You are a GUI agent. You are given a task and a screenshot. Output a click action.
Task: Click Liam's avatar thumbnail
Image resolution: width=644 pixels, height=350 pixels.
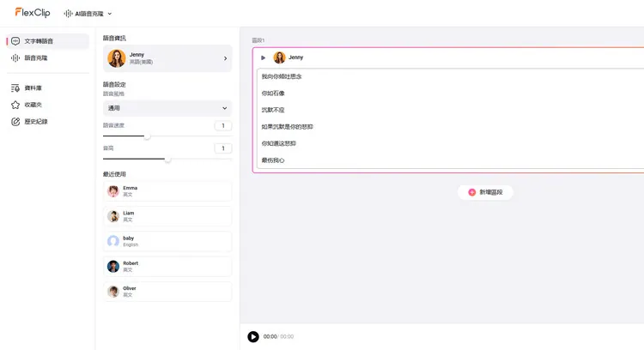point(113,216)
